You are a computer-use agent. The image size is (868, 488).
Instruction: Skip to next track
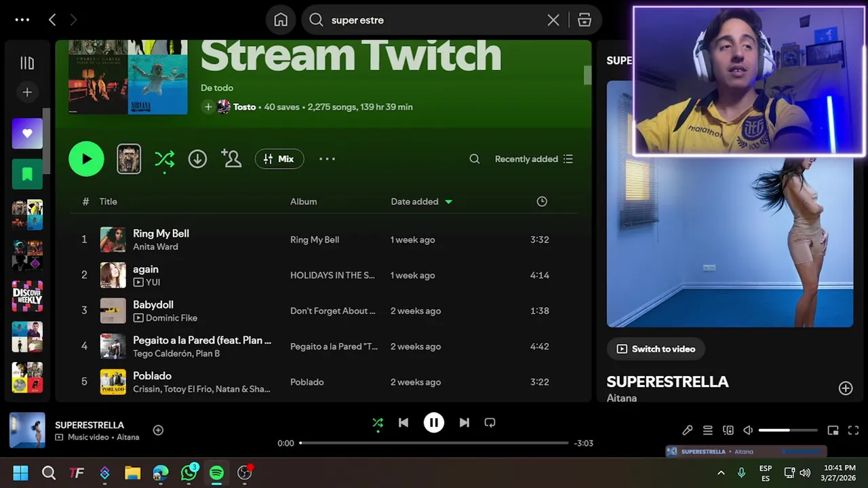point(465,422)
